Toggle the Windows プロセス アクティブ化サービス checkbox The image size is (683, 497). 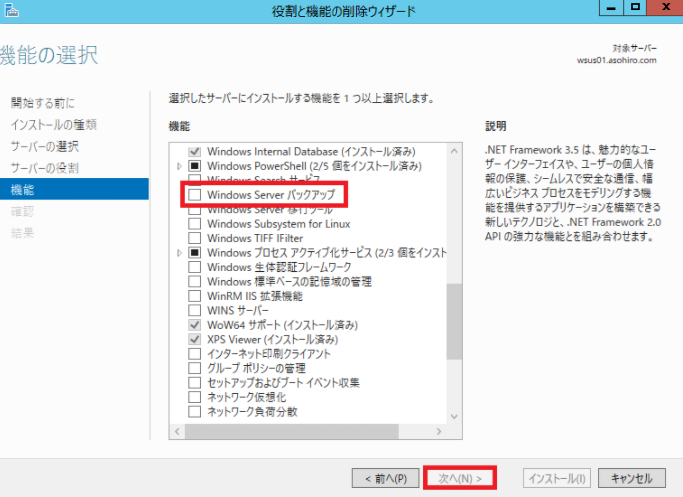(194, 253)
